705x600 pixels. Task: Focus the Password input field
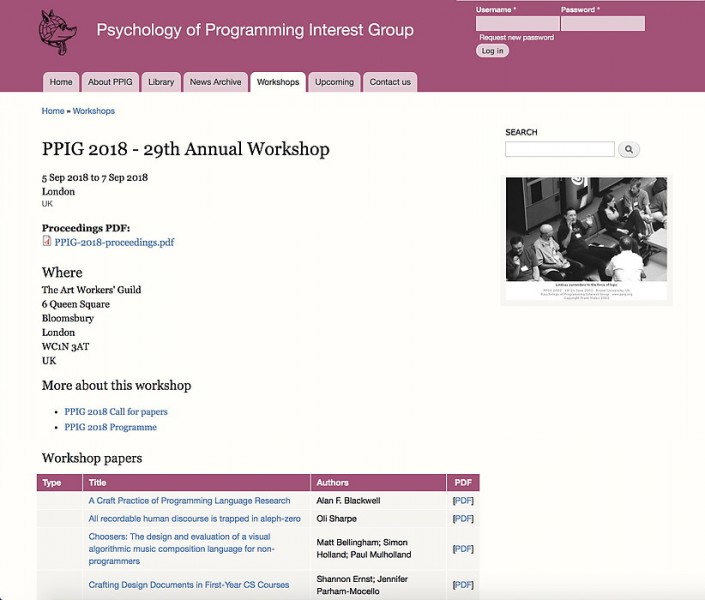click(602, 23)
